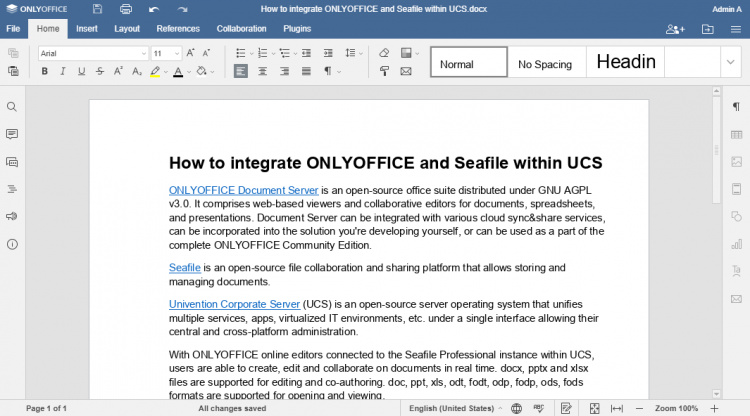Open nonprinting characters dropdown arrow
750x416 pixels.
coord(339,72)
